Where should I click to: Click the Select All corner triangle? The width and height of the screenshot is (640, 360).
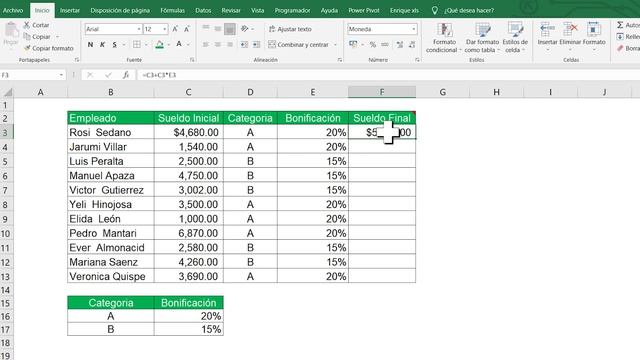(7, 92)
